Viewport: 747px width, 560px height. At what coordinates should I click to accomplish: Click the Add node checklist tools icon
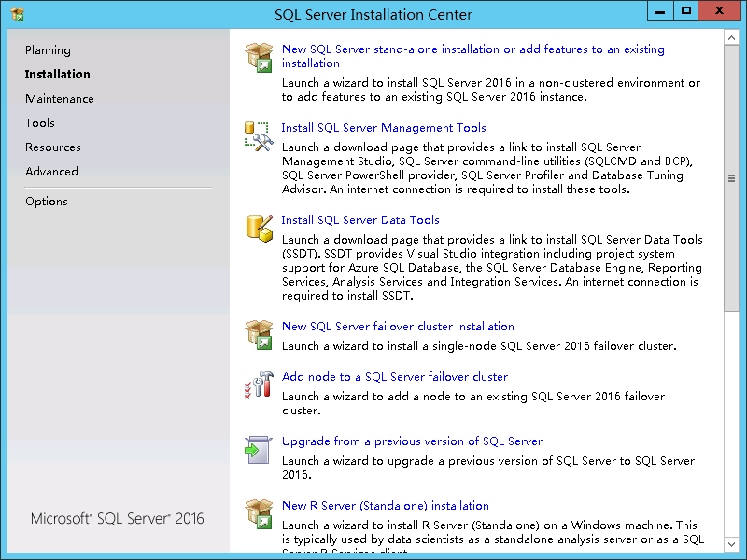click(259, 385)
